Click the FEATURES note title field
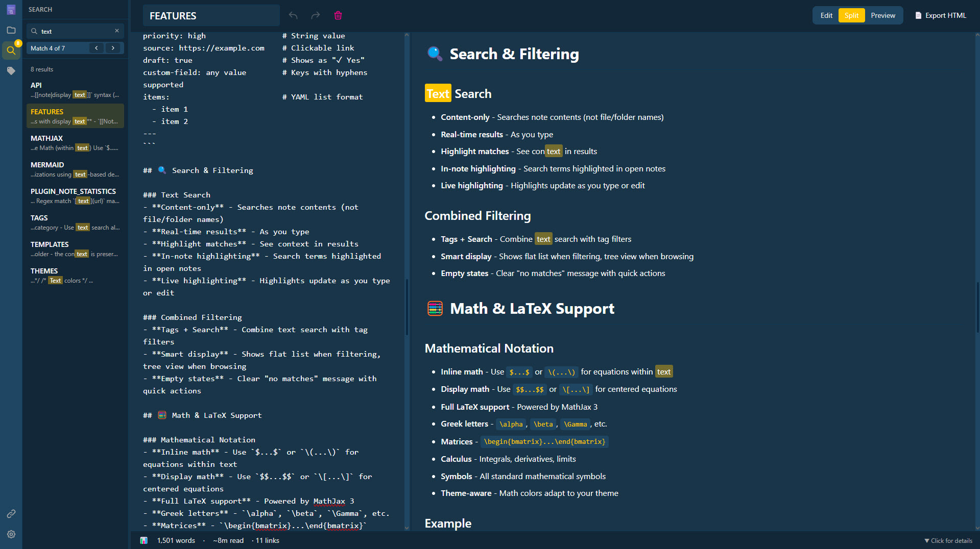 [x=211, y=15]
